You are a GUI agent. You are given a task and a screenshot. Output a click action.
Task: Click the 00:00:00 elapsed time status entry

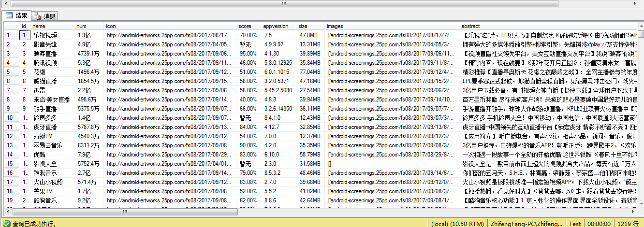pos(599,224)
